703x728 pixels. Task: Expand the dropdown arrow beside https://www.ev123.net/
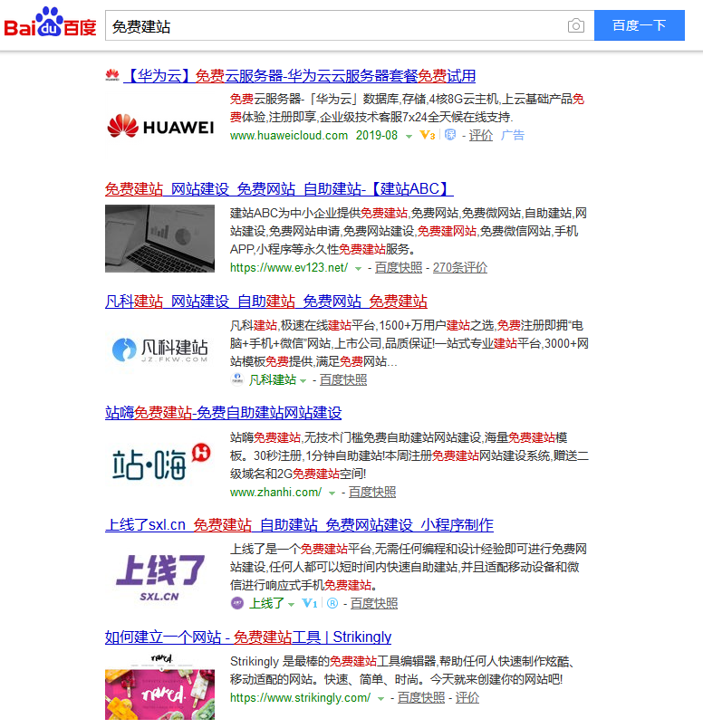coord(358,268)
